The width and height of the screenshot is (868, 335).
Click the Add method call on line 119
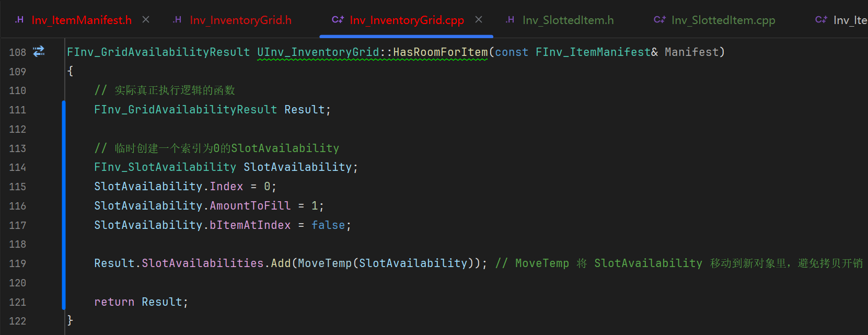[x=281, y=263]
